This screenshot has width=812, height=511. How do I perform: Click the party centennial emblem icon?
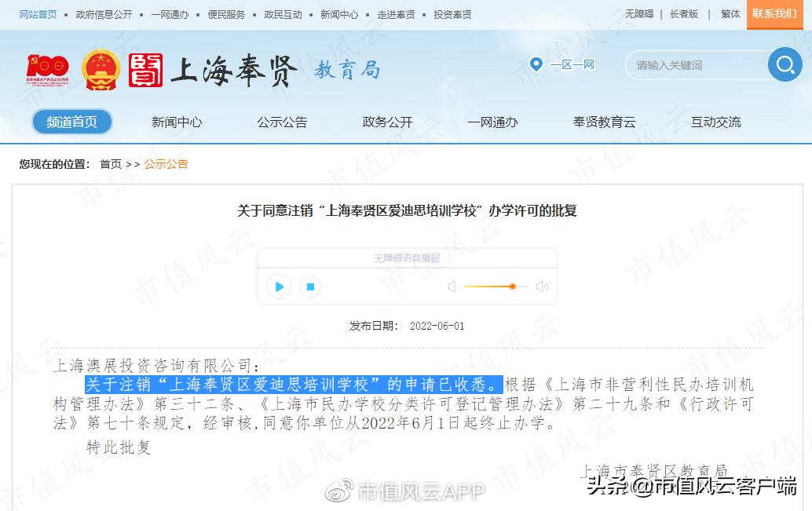pyautogui.click(x=47, y=69)
